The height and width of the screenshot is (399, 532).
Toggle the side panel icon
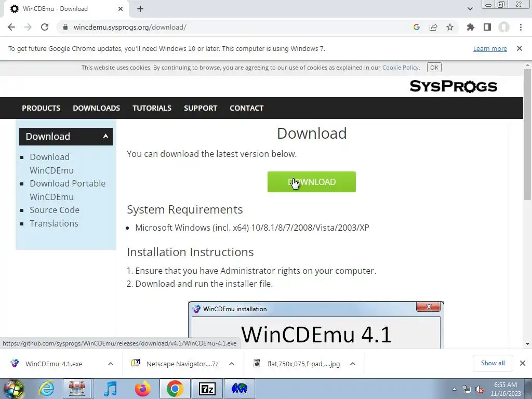point(487,27)
